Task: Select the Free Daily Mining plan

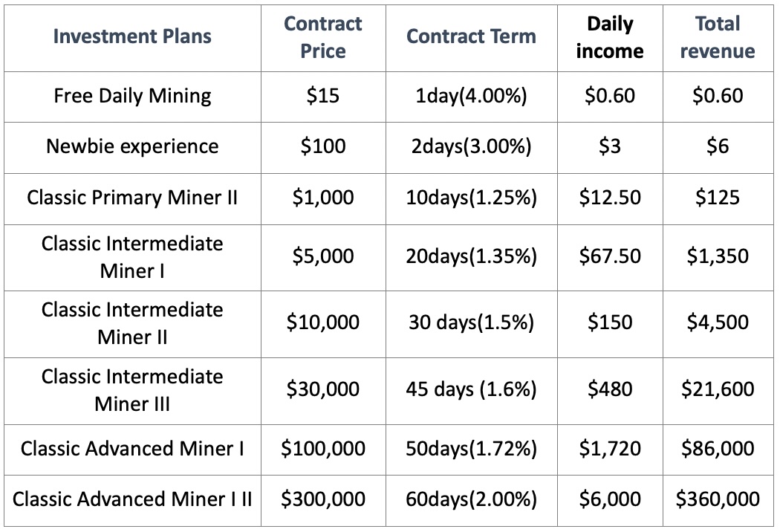Action: pyautogui.click(x=132, y=96)
